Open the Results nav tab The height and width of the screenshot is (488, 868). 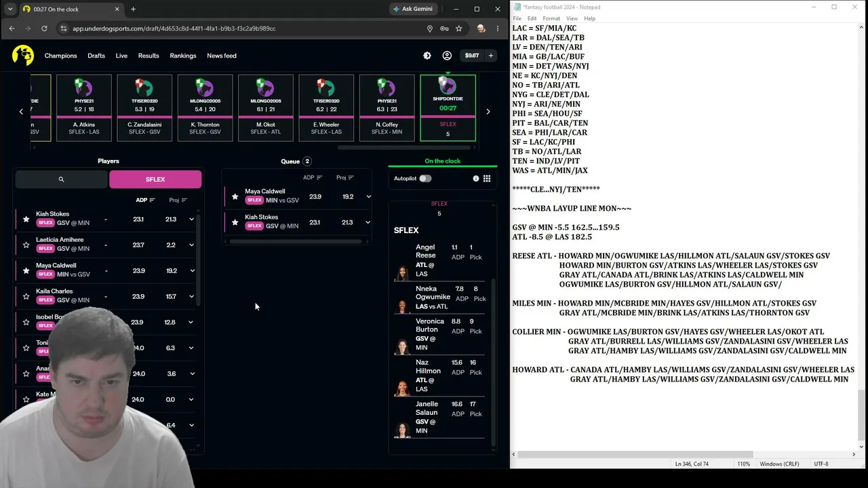coord(149,56)
